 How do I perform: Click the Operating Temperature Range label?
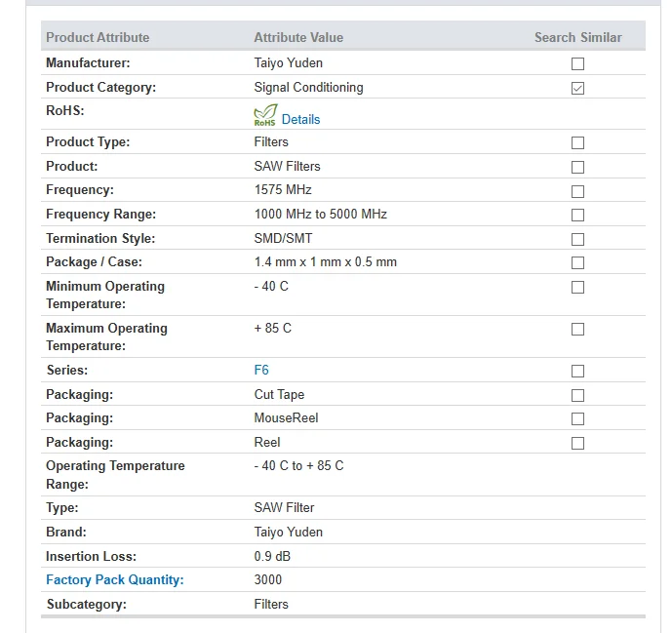(115, 475)
